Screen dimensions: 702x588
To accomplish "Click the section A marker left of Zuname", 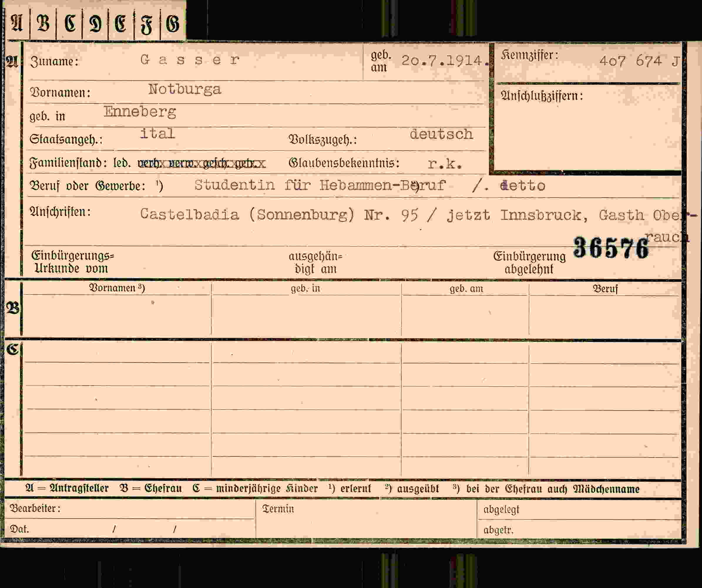I will [13, 62].
